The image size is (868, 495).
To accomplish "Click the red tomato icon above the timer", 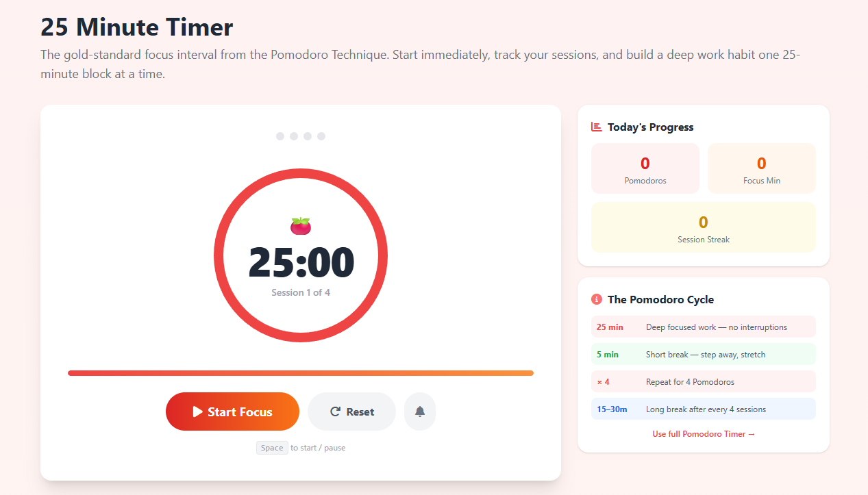I will point(300,225).
